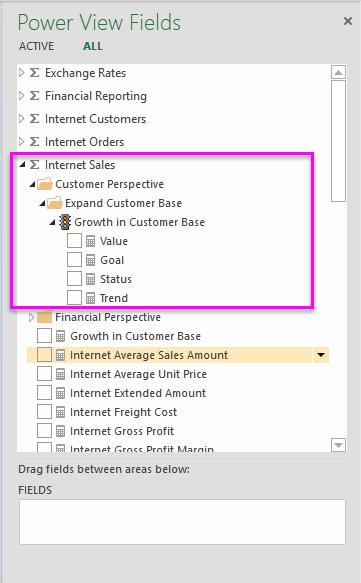Select the Internet Orders table name
Image resolution: width=361 pixels, height=583 pixels.
pos(84,142)
